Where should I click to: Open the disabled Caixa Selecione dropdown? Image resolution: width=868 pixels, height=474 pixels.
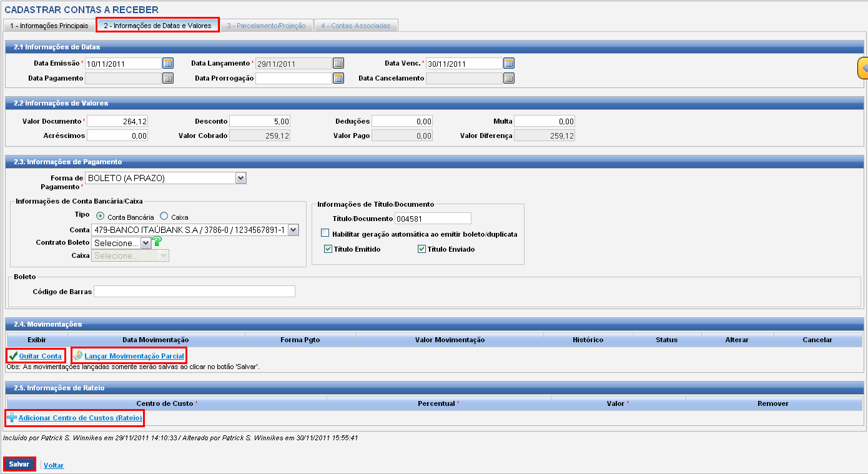click(131, 255)
